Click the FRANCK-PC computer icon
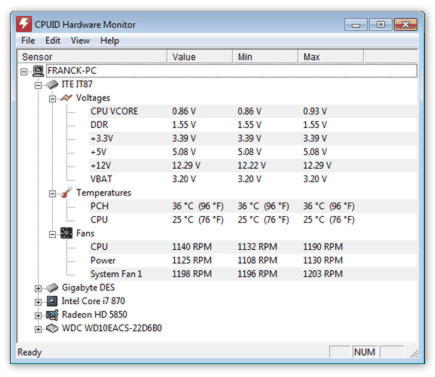435x377 pixels. [38, 71]
